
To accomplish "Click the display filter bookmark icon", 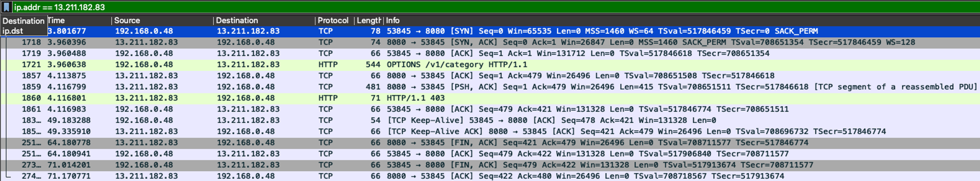I will [6, 7].
